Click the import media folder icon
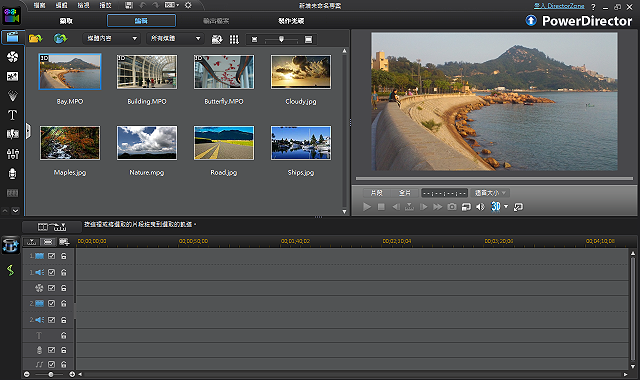640x380 pixels. 36,38
